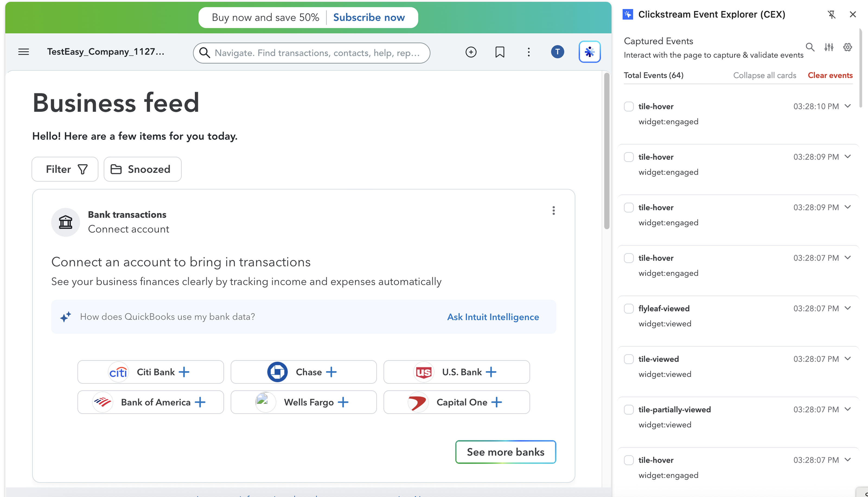Connect Bank of America account
The image size is (868, 497).
151,402
